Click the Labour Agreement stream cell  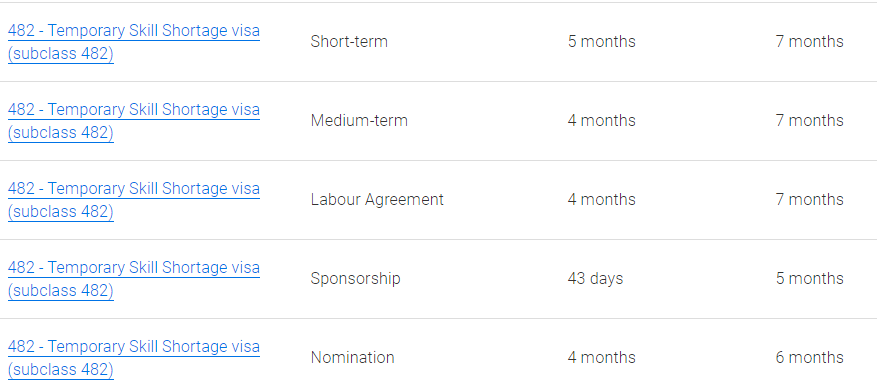pos(377,200)
